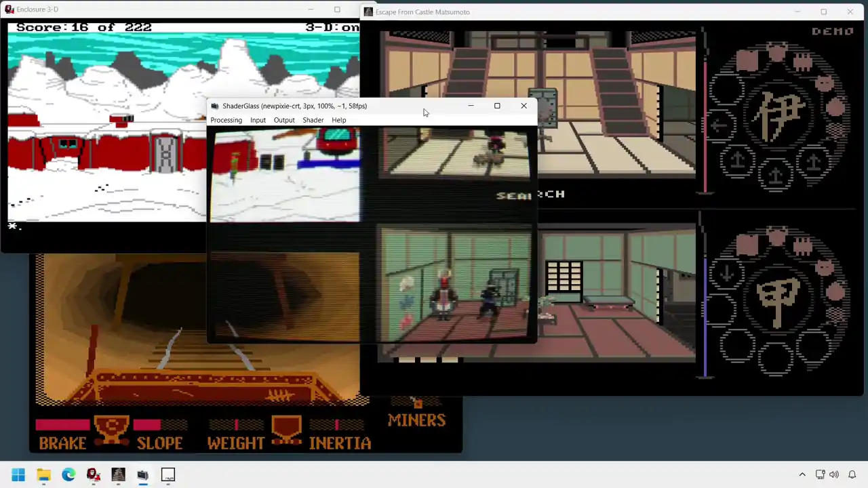Screen dimensions: 868x488
Task: Switch to Enclosure 3-D taskbar icon
Action: point(94,474)
